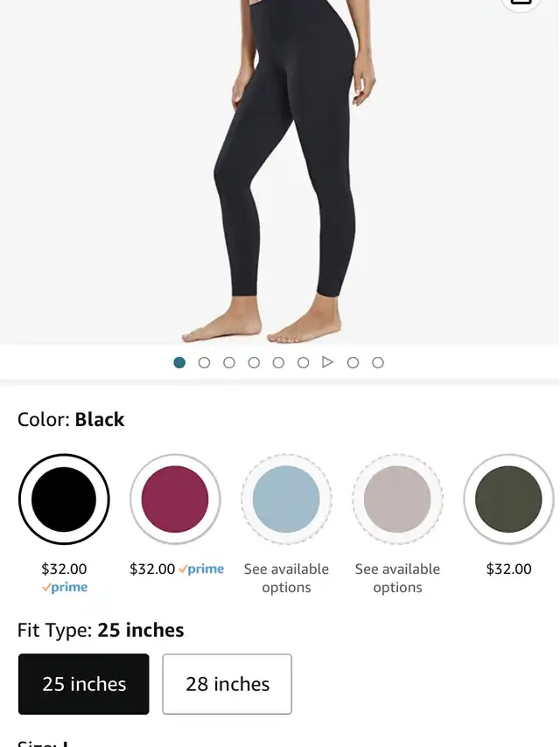Open 'See available options' under gray swatch

[x=397, y=578]
